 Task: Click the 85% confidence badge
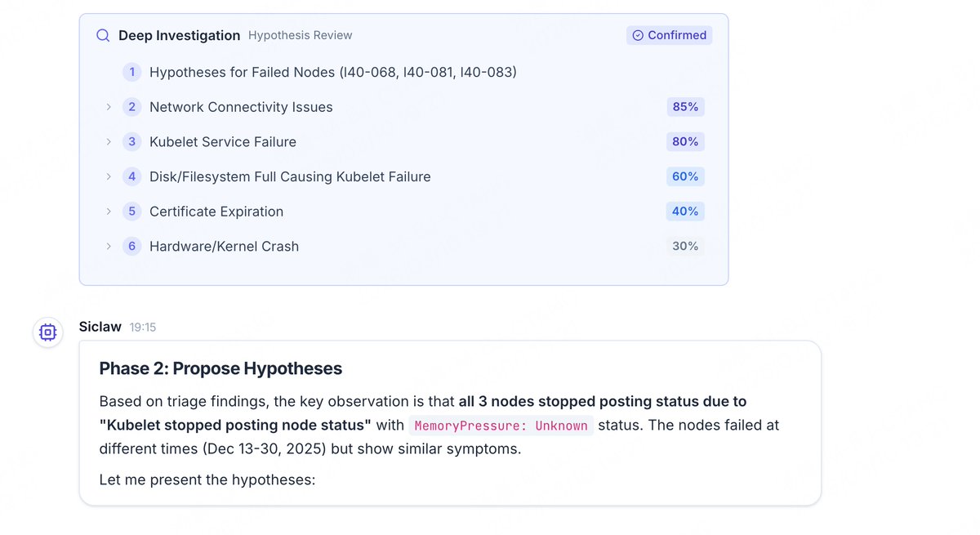click(685, 107)
